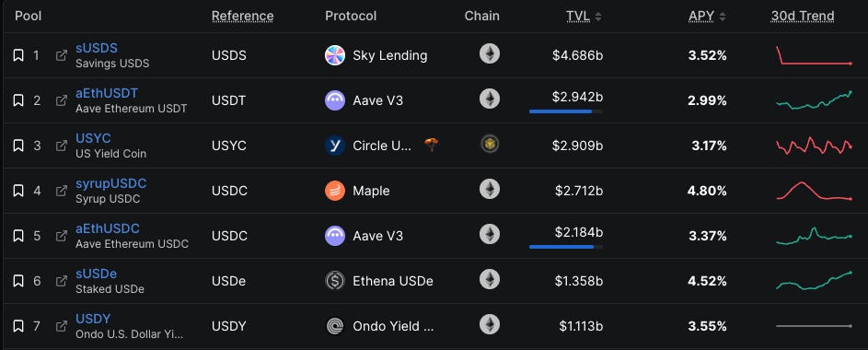The width and height of the screenshot is (868, 350).
Task: Click the BNB chain icon in USYC row
Action: click(490, 144)
